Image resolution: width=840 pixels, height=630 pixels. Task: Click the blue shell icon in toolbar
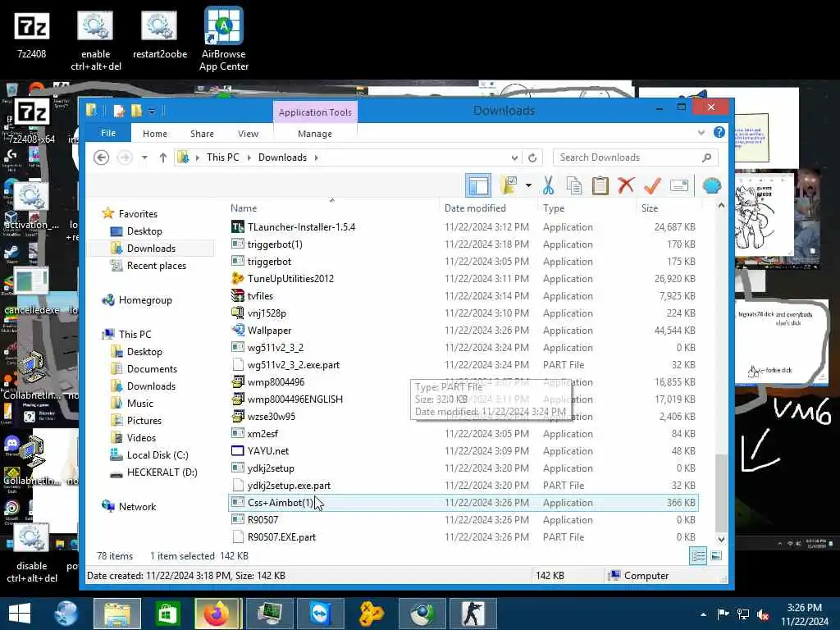[x=711, y=185]
